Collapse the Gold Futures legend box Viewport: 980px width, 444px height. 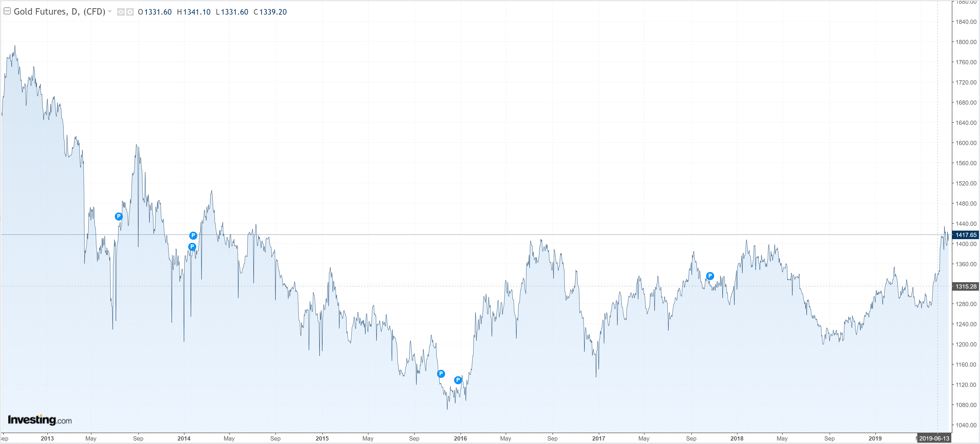7,11
